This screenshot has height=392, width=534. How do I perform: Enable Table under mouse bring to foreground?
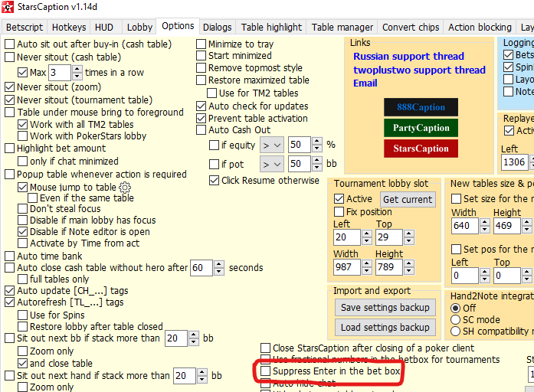tap(9, 113)
